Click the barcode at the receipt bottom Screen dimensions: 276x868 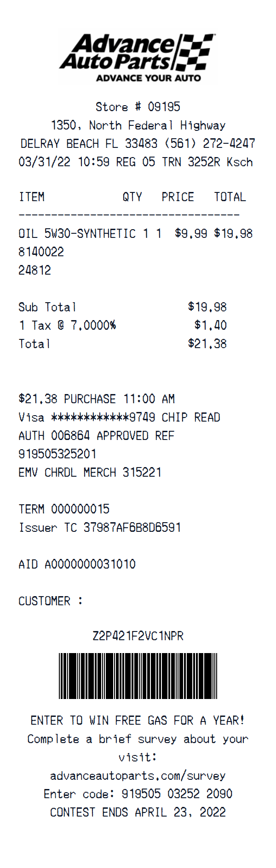pyautogui.click(x=138, y=676)
